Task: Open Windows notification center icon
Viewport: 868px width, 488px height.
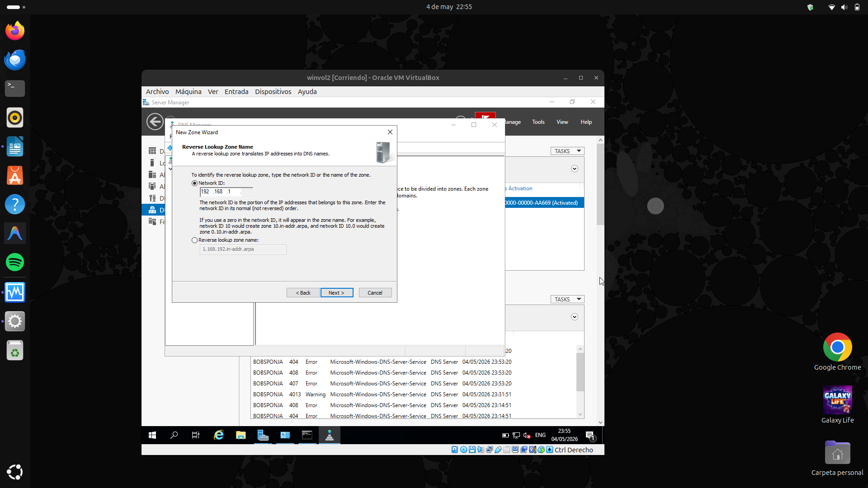Action: [590, 435]
